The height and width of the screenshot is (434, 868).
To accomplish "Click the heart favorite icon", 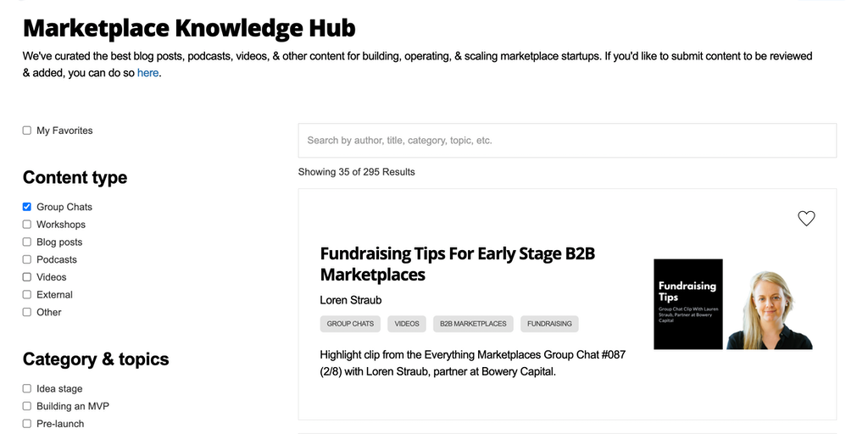I will click(806, 219).
